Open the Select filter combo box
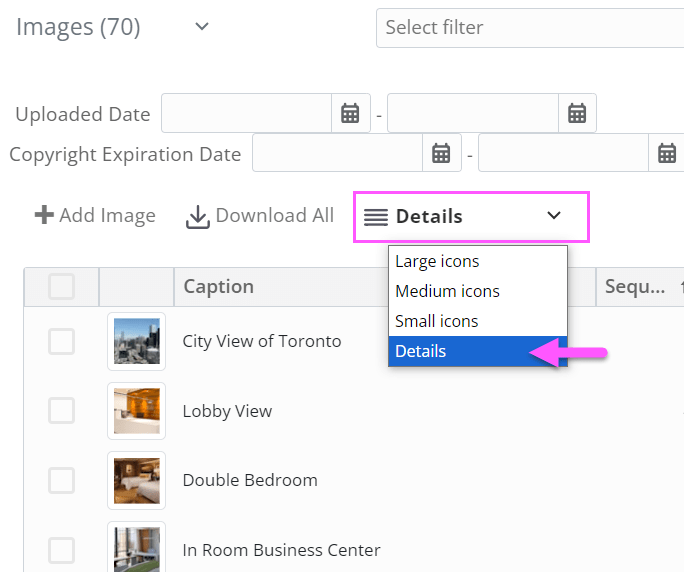 530,28
